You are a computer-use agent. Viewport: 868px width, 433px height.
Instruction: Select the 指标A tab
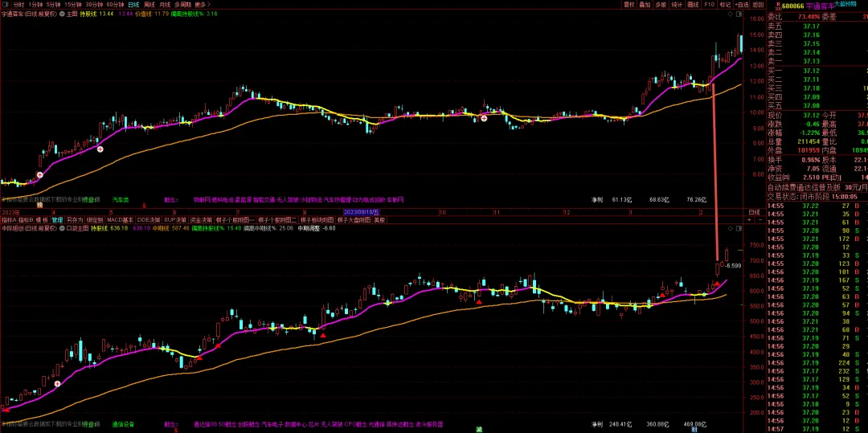9,219
